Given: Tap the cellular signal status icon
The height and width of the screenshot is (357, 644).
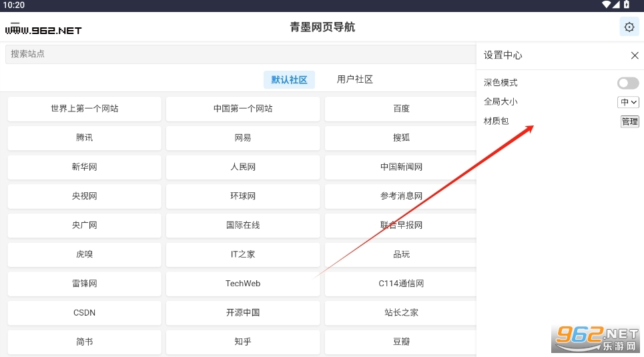Looking at the screenshot, I should click(616, 5).
